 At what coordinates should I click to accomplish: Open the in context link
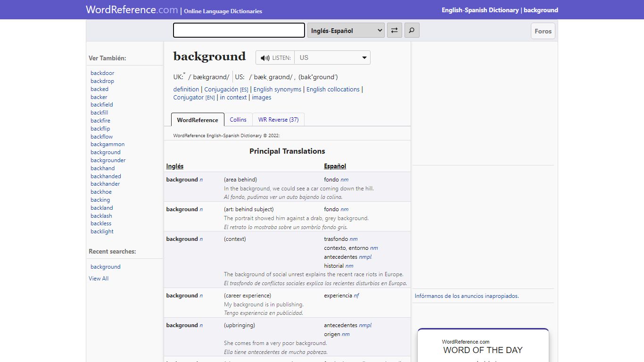pyautogui.click(x=233, y=97)
